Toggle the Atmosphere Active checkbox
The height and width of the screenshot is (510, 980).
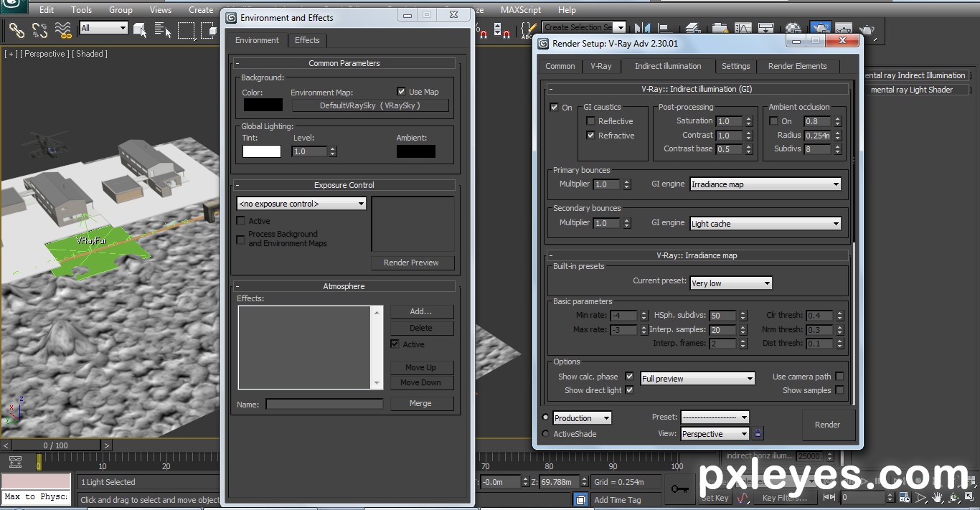[x=395, y=344]
